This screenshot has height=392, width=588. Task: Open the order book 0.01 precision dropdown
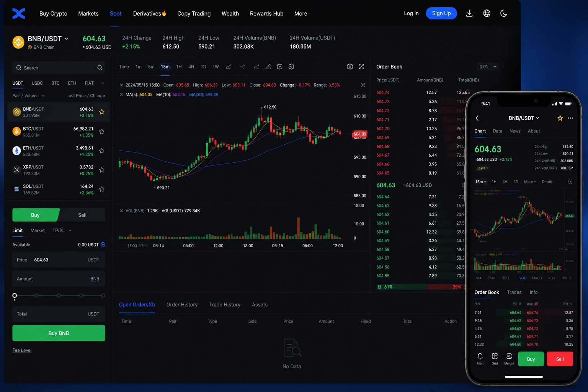tap(488, 67)
